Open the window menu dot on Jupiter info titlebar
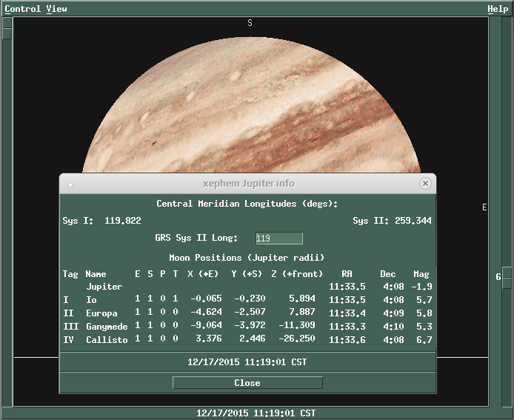The height and width of the screenshot is (420, 514). coord(70,185)
